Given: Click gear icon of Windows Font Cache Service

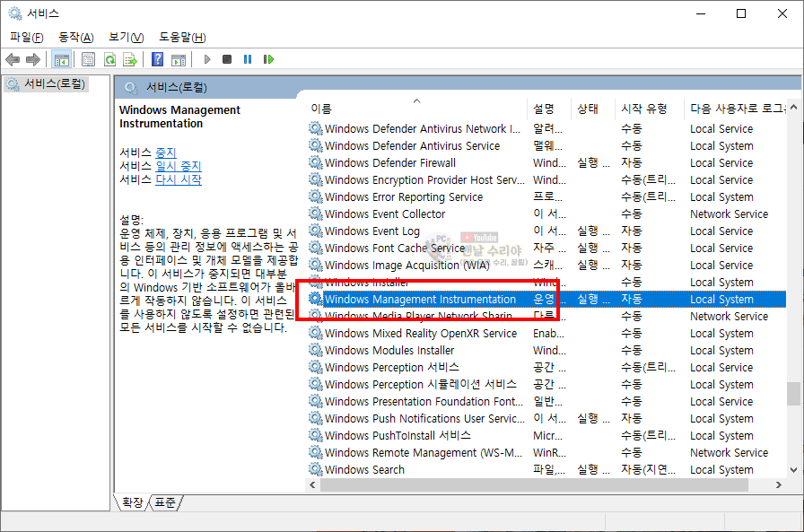Looking at the screenshot, I should pyautogui.click(x=315, y=248).
